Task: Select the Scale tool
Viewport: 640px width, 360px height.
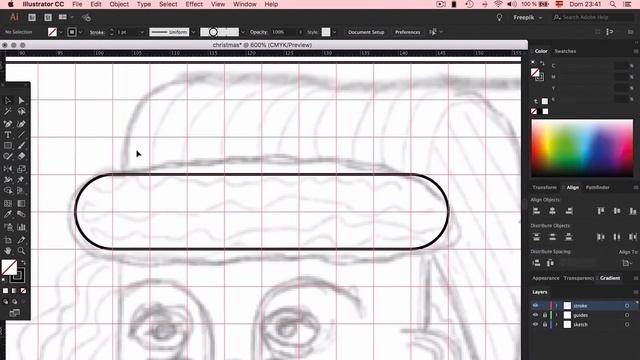Action: click(21, 169)
